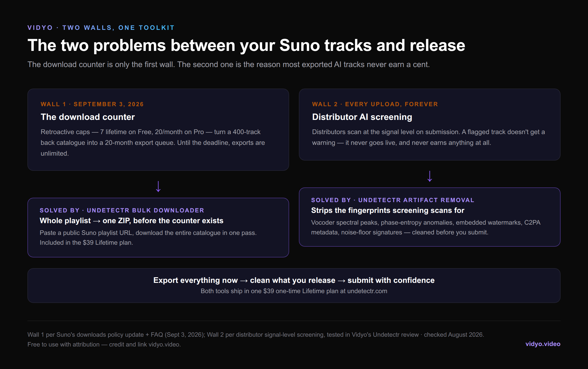Click 'Both tools ship in one $39 one-time Lifetime plan' line
Screen dimensions: 588x369
(x=294, y=291)
